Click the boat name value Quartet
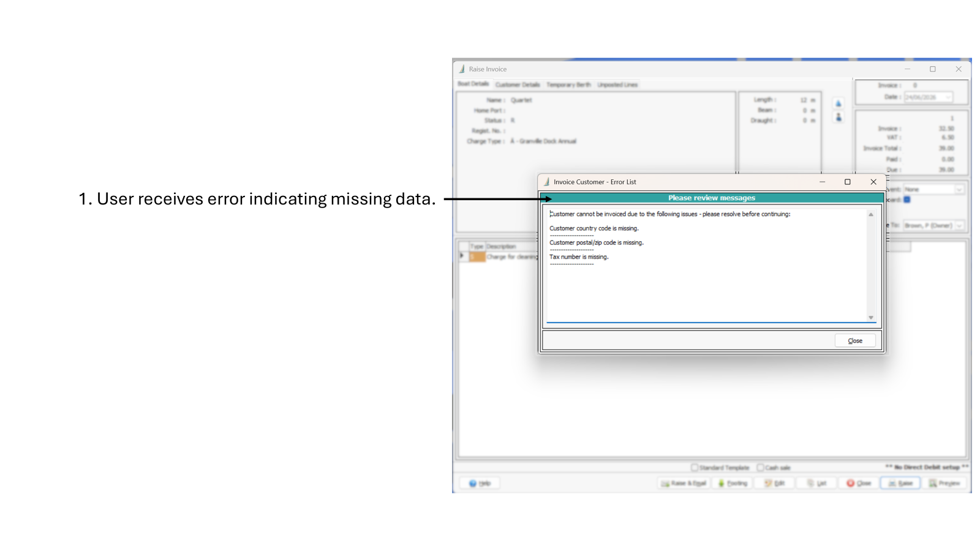 [x=521, y=100]
